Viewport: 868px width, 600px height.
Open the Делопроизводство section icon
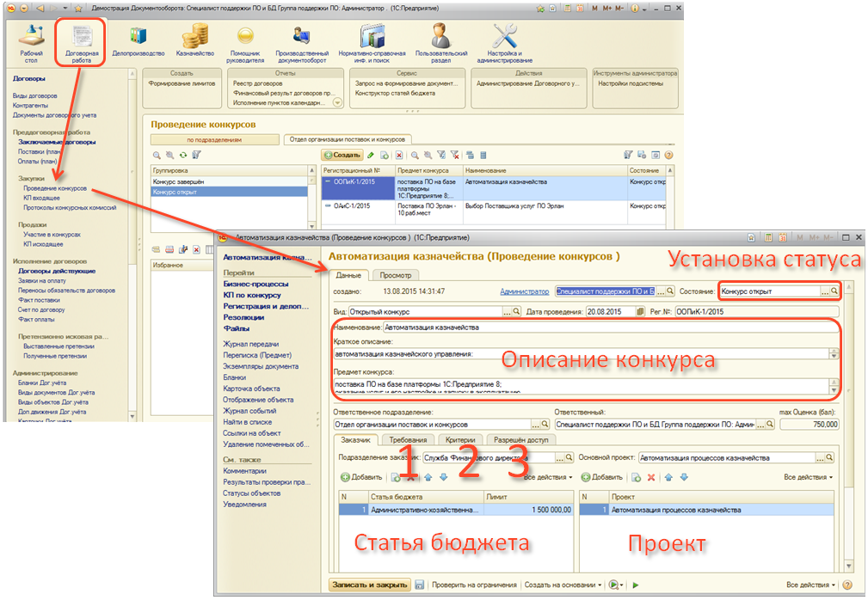click(138, 41)
